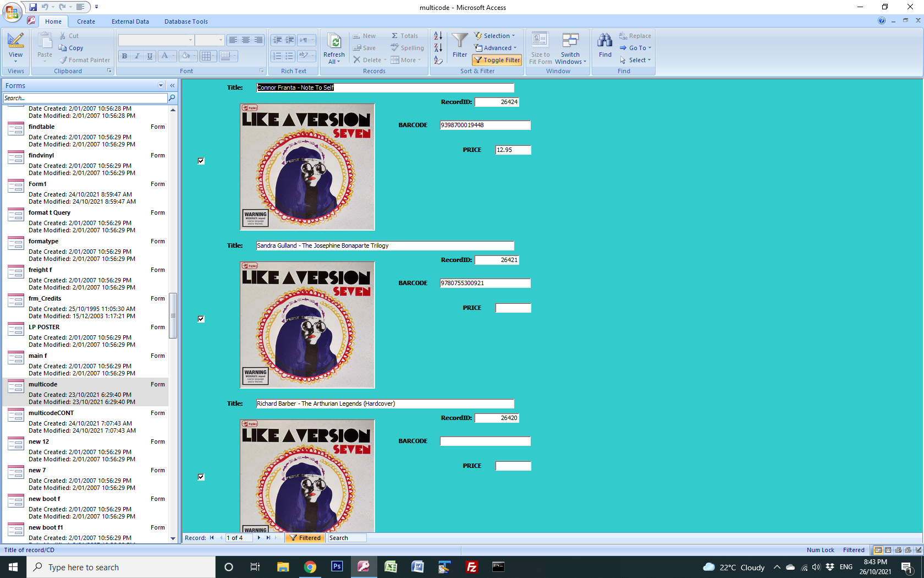Image resolution: width=924 pixels, height=578 pixels.
Task: Switch to PivotTable View in status bar
Action: point(898,550)
